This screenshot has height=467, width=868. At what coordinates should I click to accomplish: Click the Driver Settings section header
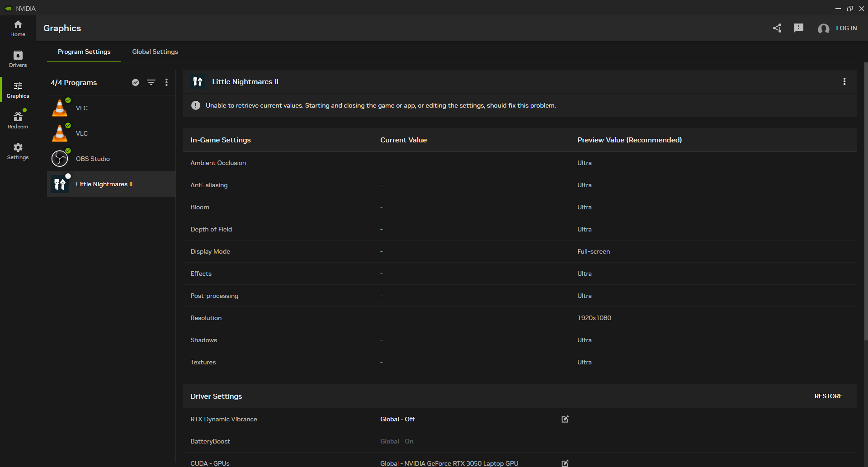point(216,396)
